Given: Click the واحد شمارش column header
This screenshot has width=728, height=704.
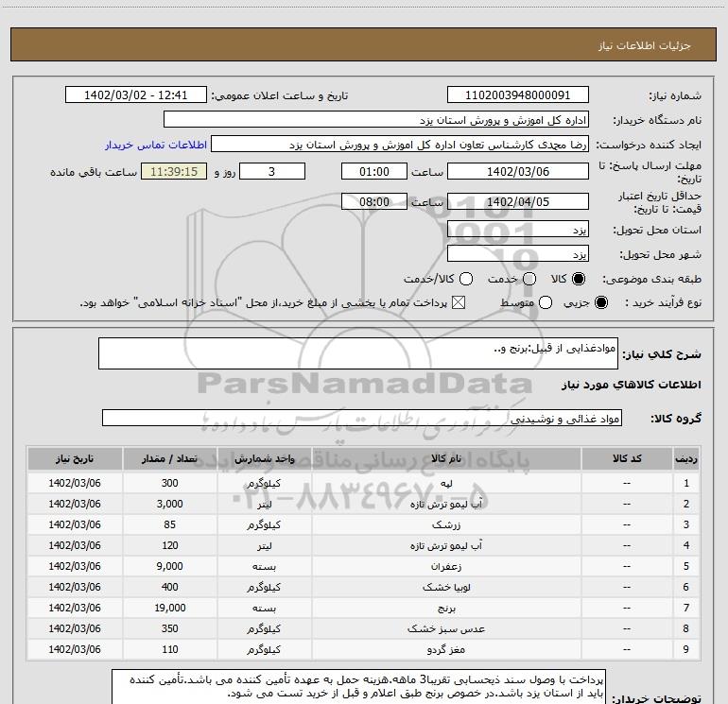Looking at the screenshot, I should point(264,458).
